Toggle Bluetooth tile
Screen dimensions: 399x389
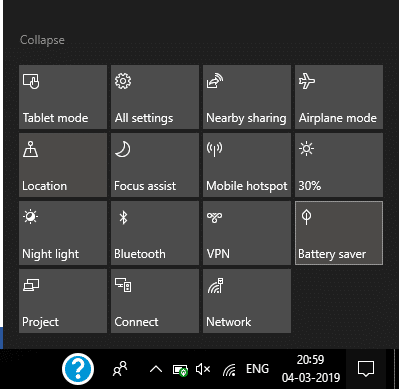(x=155, y=233)
